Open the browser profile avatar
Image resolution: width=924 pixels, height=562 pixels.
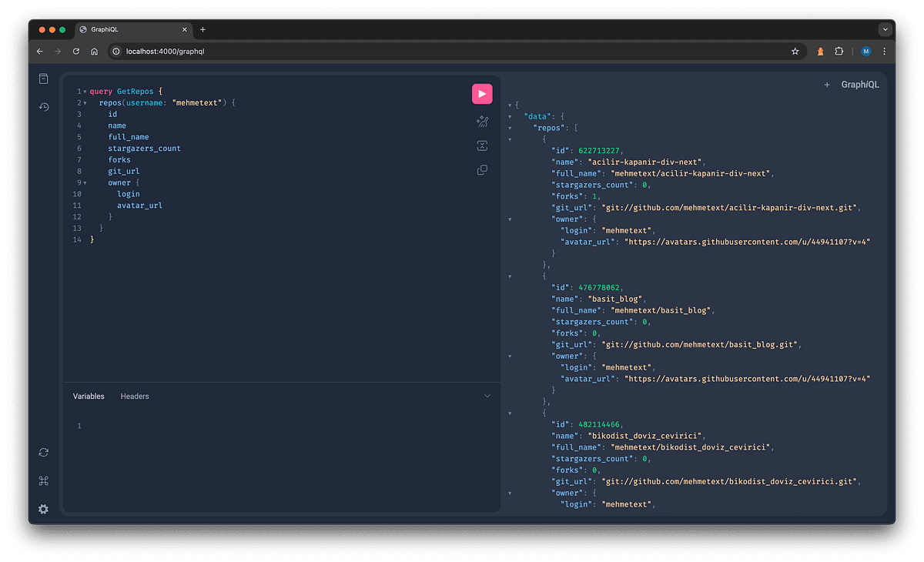865,50
